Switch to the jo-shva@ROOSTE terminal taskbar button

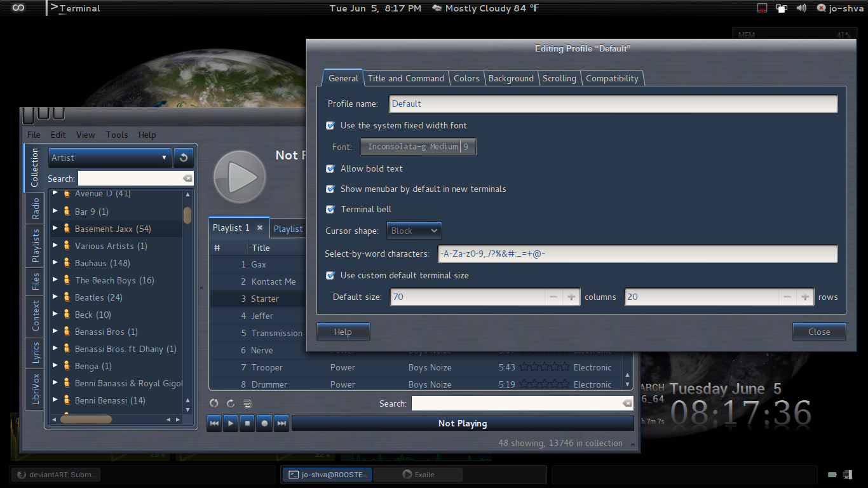point(327,474)
